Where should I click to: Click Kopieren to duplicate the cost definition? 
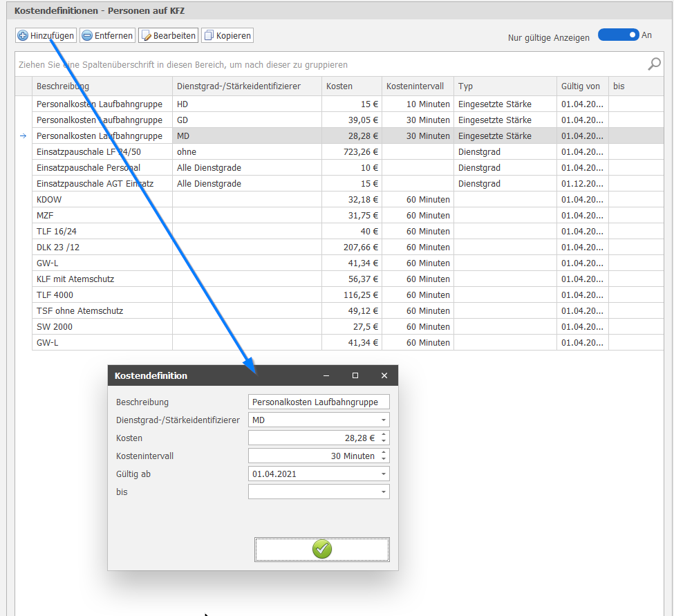click(227, 35)
